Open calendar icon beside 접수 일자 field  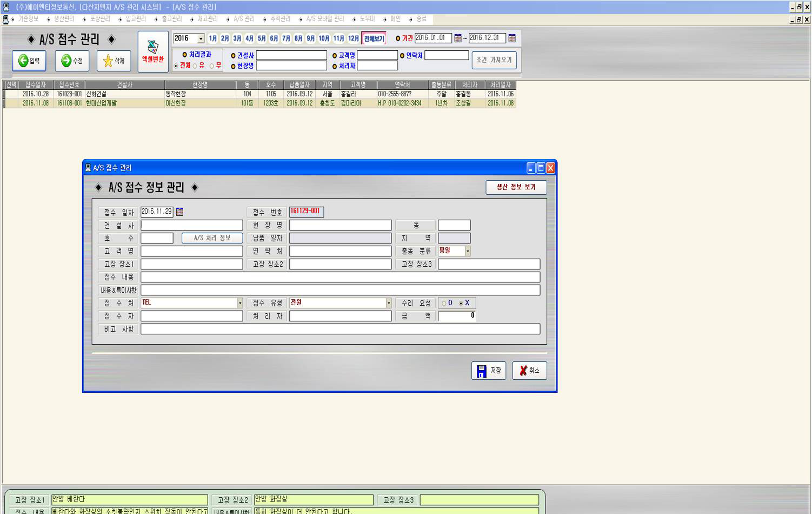click(179, 212)
